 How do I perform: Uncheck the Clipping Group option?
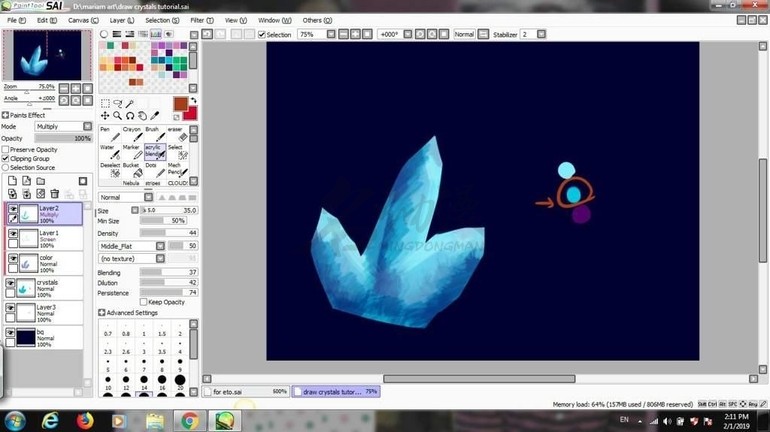pyautogui.click(x=5, y=158)
